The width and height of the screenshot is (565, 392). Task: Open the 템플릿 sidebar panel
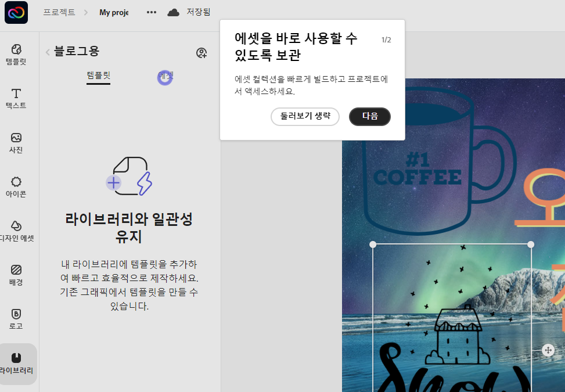(x=16, y=55)
